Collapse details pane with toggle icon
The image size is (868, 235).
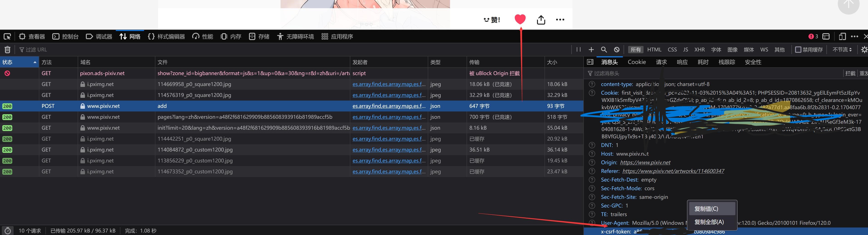tap(590, 62)
